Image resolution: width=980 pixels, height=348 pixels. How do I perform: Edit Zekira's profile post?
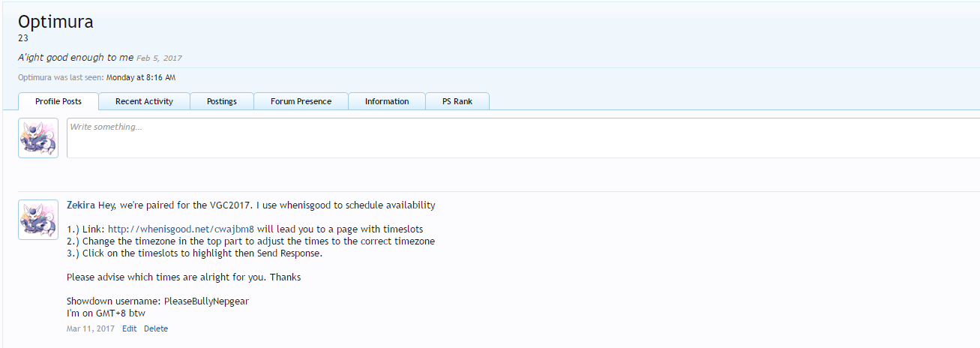130,328
